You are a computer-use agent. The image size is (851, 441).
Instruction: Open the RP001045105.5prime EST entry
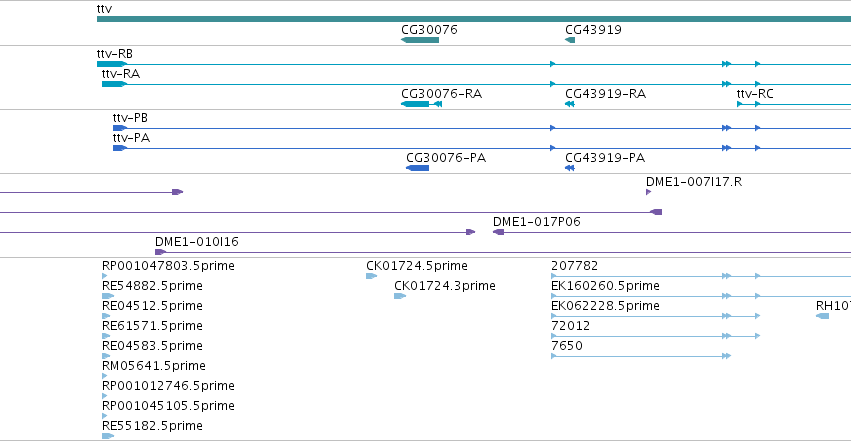pos(168,406)
